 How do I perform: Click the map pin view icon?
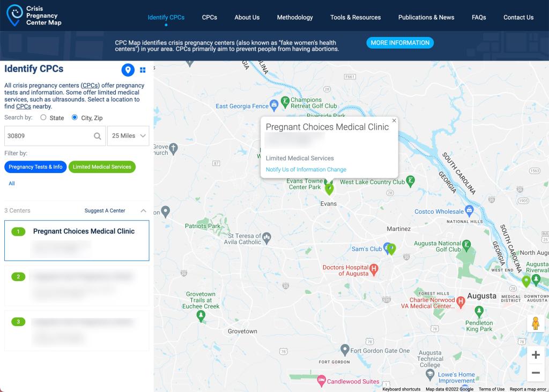point(128,70)
